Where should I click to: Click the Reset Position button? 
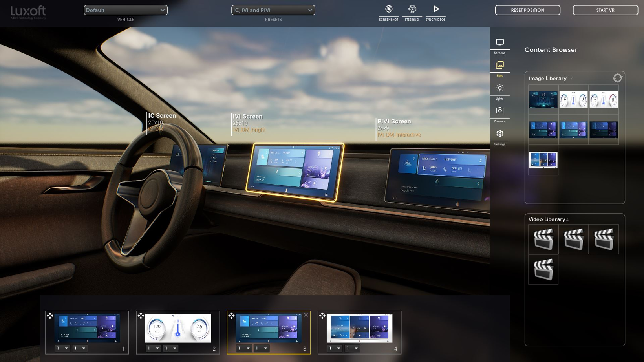tap(527, 10)
